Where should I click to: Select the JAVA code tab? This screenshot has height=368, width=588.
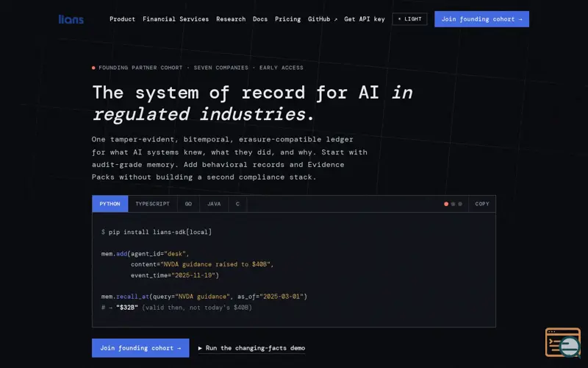coord(214,204)
